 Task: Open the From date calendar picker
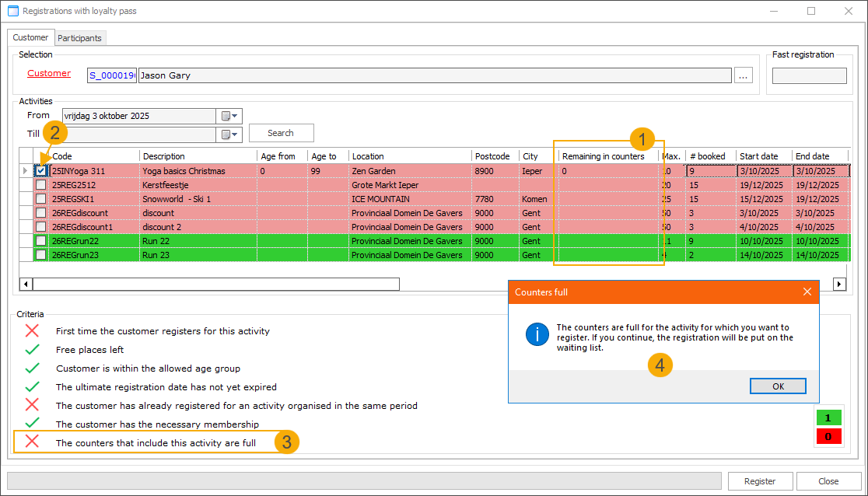coord(229,116)
